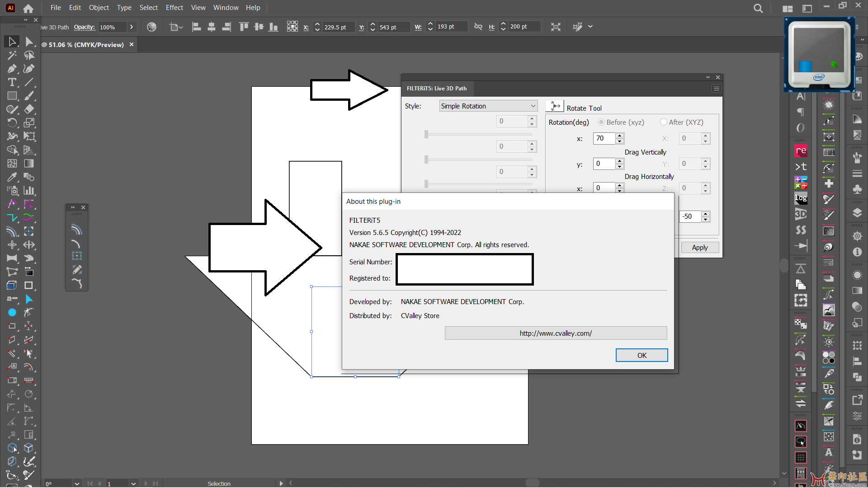868x488 pixels.
Task: Open the Window menu
Action: pos(226,8)
